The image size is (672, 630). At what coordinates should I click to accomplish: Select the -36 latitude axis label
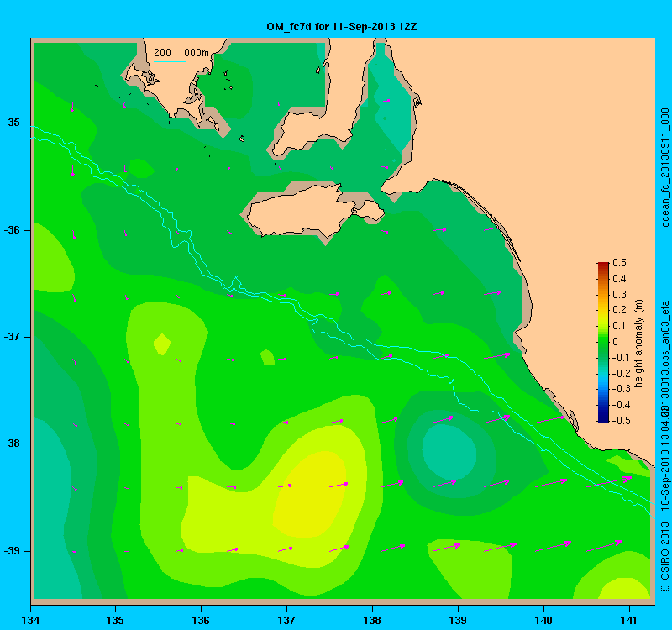pyautogui.click(x=13, y=230)
